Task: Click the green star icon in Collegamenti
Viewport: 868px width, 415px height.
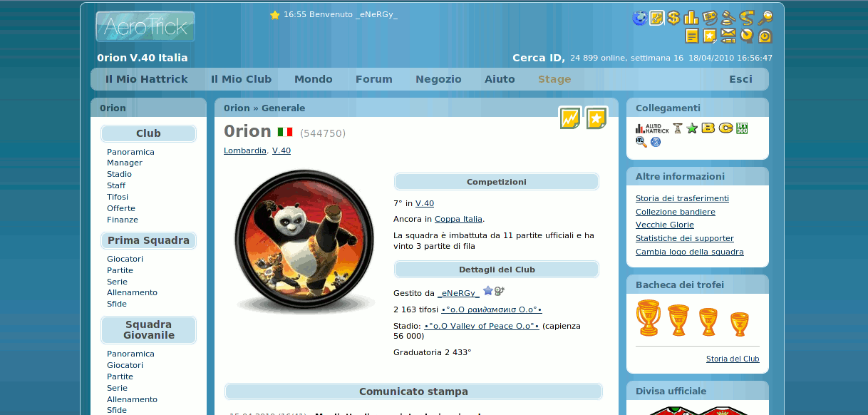Action: [x=692, y=128]
